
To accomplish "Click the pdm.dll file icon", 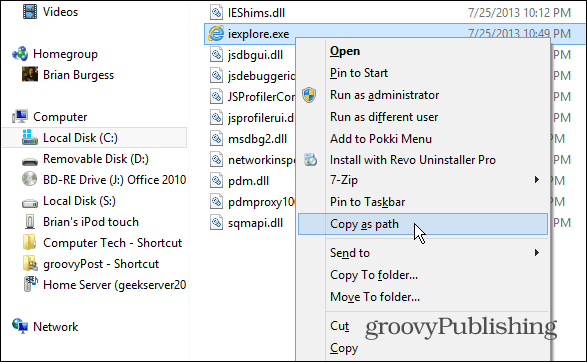I will (x=216, y=181).
